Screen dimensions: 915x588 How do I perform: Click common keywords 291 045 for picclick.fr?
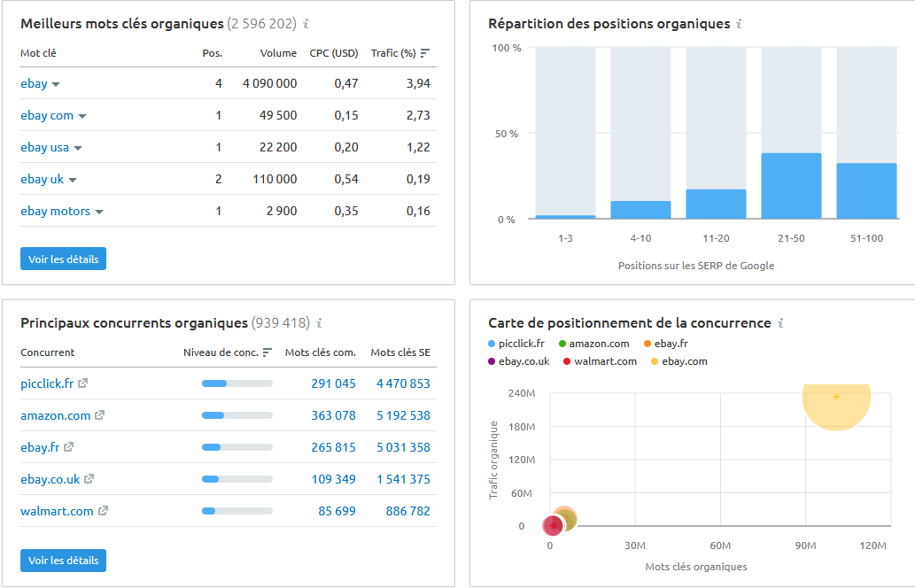point(333,383)
